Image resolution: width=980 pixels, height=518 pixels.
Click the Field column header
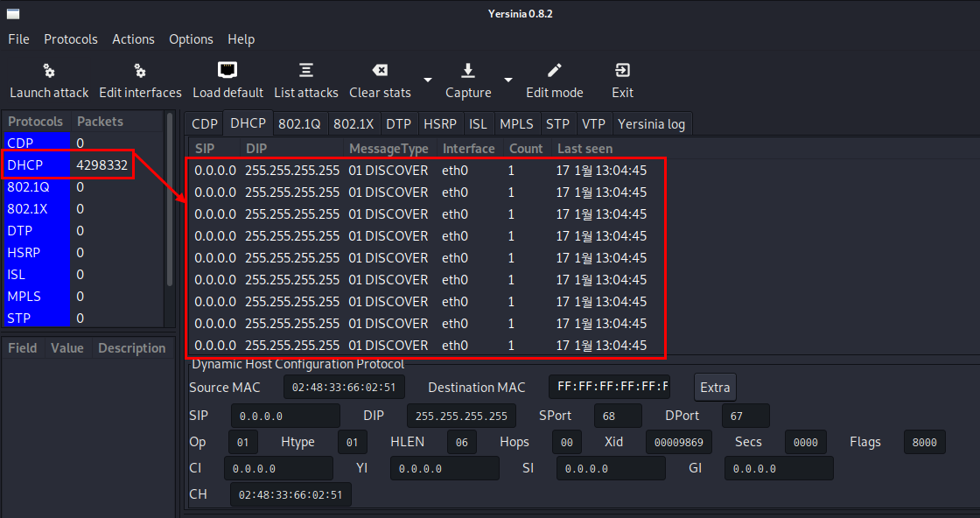pos(23,348)
